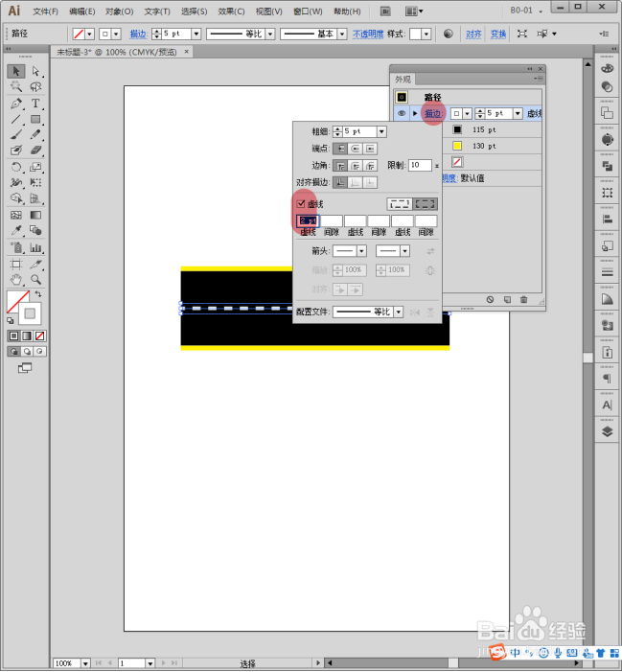This screenshot has width=622, height=672.
Task: Choose the butt cap option for 端点
Action: [x=340, y=149]
